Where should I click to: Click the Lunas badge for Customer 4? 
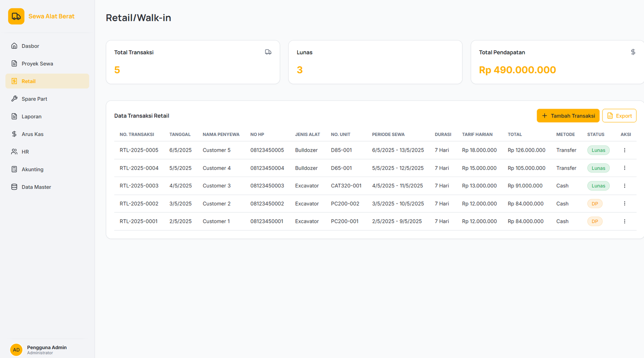coord(598,168)
